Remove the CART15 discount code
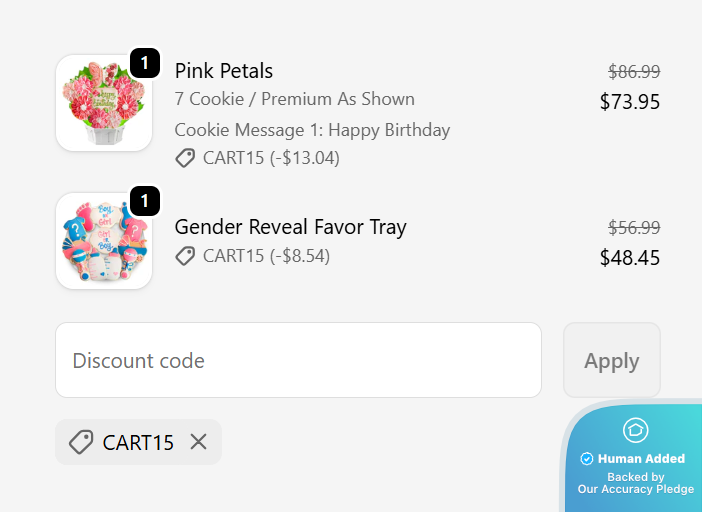702x512 pixels. pyautogui.click(x=198, y=442)
